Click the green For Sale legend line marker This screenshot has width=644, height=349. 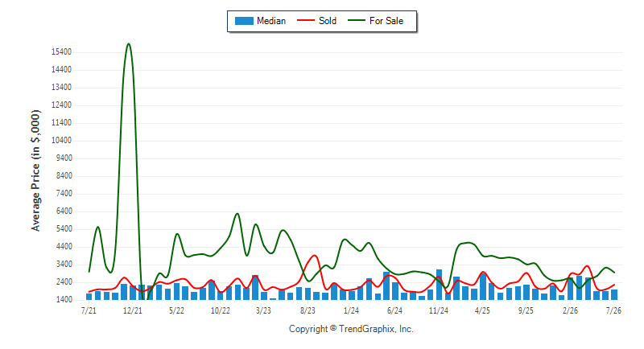click(x=356, y=20)
